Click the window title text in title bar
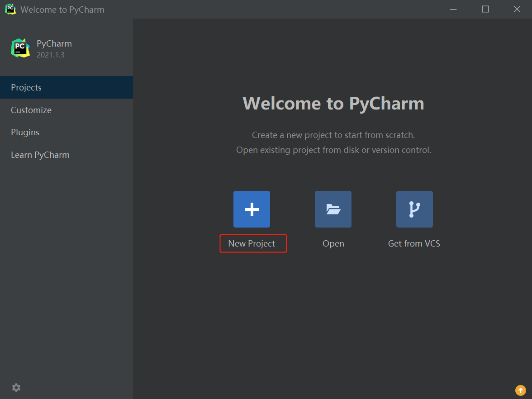The height and width of the screenshot is (399, 532). tap(62, 9)
